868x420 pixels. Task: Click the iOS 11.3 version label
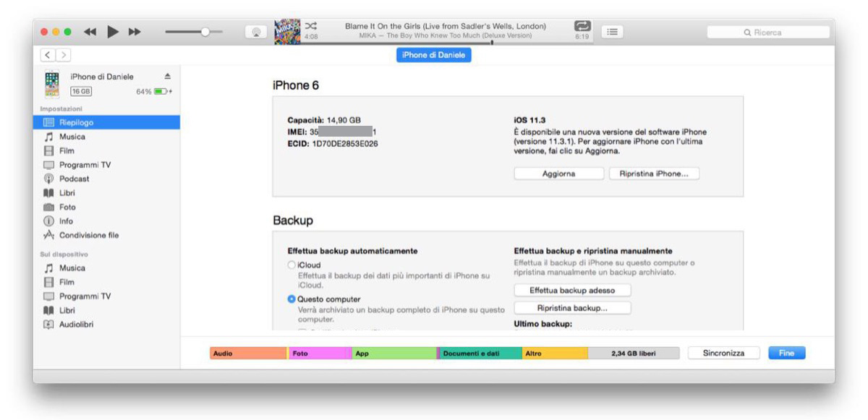pos(530,120)
